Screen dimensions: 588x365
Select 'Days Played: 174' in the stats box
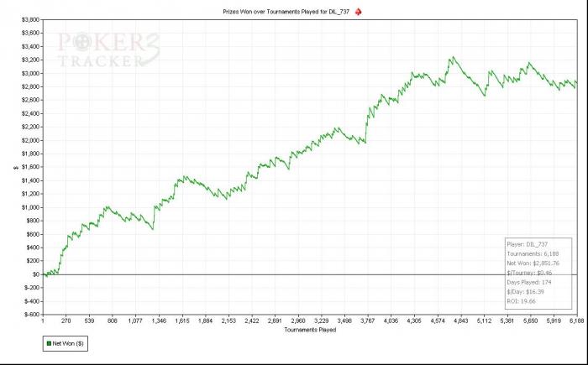529,282
